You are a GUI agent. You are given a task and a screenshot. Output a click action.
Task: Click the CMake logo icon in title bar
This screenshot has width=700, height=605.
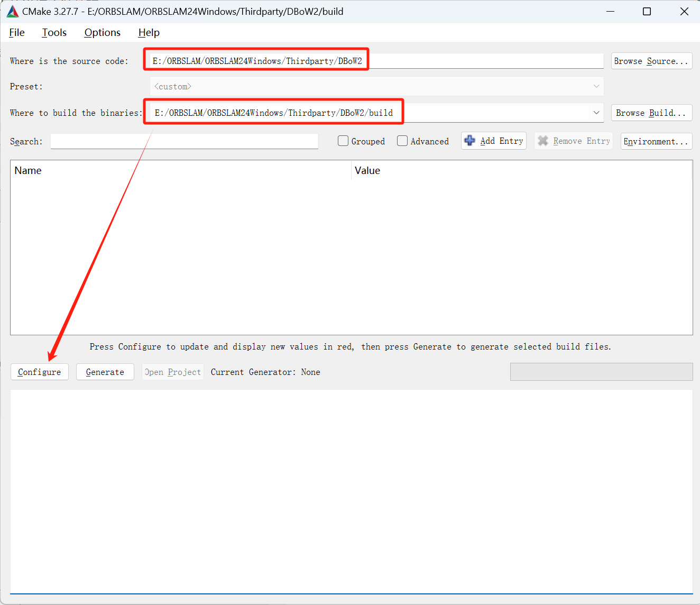click(13, 12)
